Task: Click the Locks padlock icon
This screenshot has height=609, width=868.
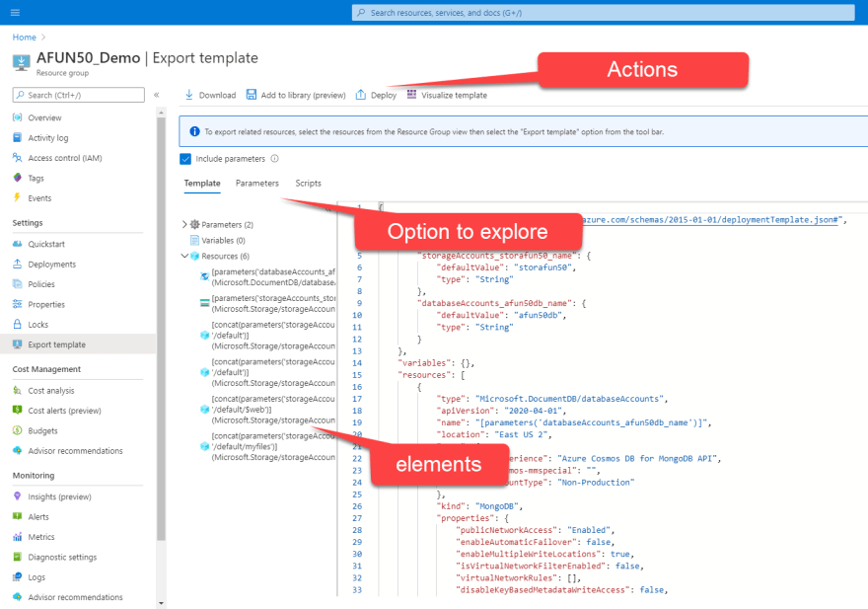Action: coord(17,324)
